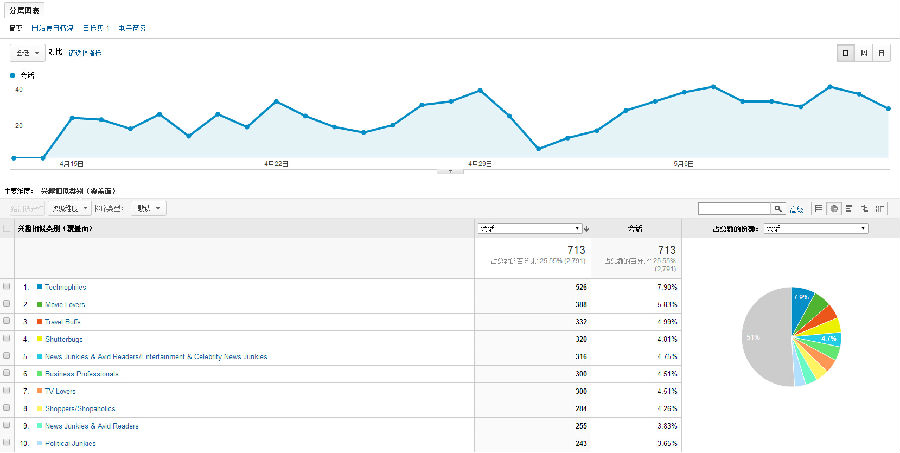This screenshot has height=453, width=900.
Task: Select the comparison view icon
Action: tap(863, 209)
